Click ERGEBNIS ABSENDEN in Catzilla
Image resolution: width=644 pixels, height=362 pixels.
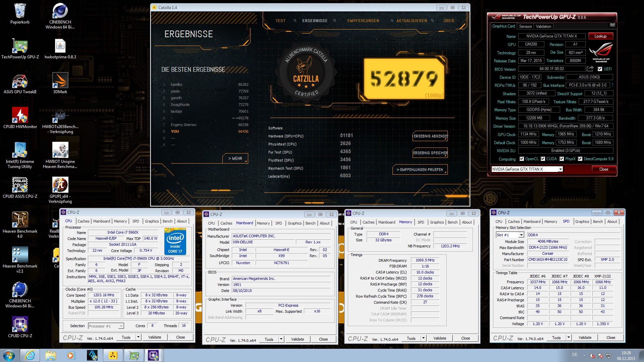pyautogui.click(x=430, y=136)
